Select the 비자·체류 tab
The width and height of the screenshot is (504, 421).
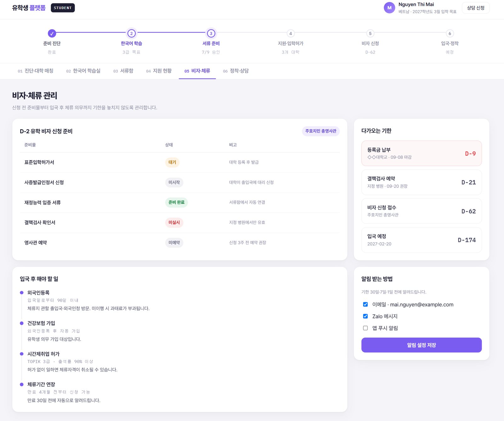[197, 71]
